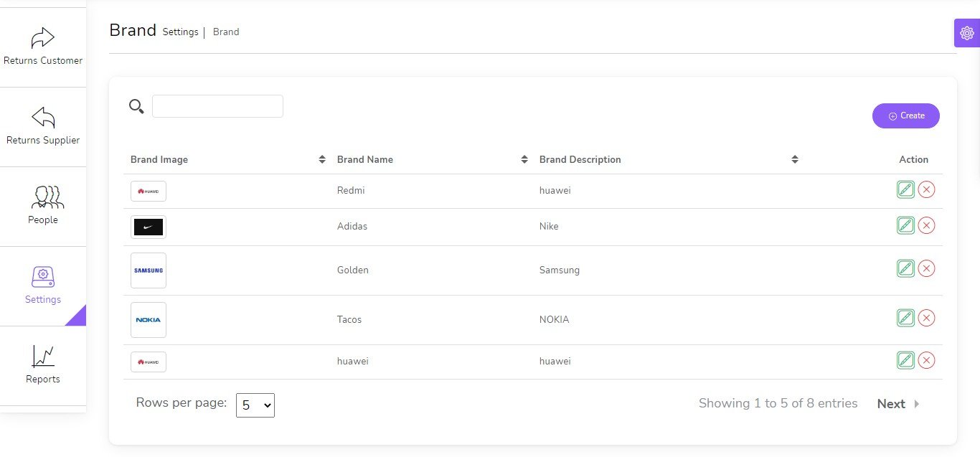
Task: Click the Create brand button
Action: [905, 116]
